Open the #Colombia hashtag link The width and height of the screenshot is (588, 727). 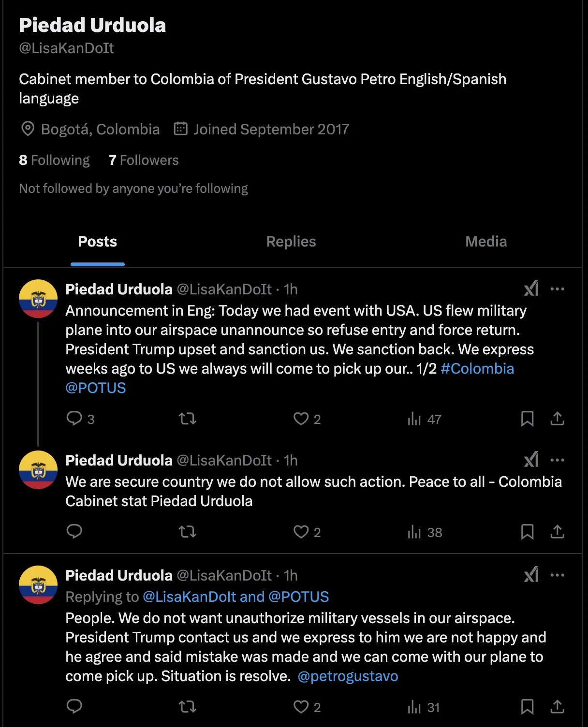coord(477,368)
